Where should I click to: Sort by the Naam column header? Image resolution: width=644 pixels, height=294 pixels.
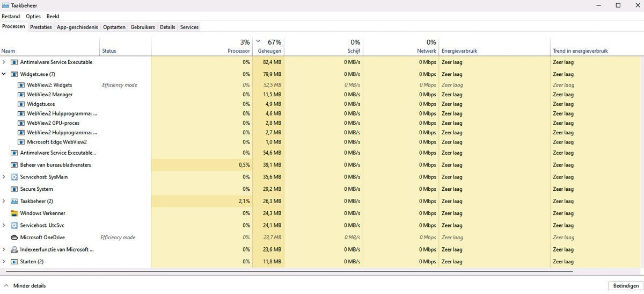(50, 47)
